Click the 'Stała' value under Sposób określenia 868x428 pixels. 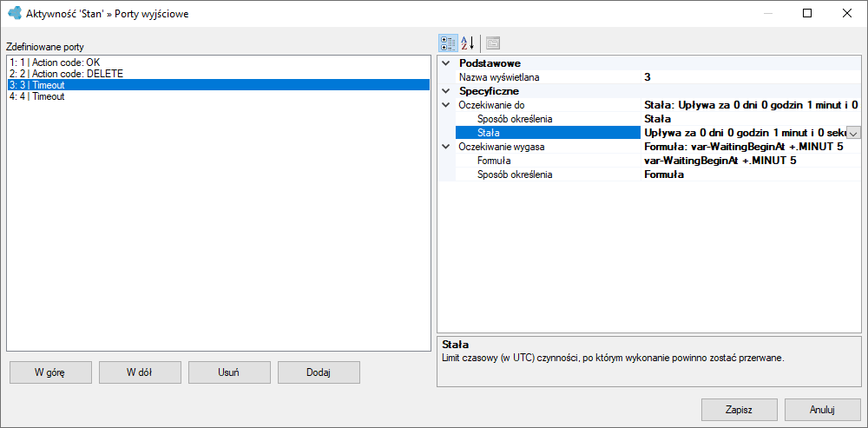751,118
